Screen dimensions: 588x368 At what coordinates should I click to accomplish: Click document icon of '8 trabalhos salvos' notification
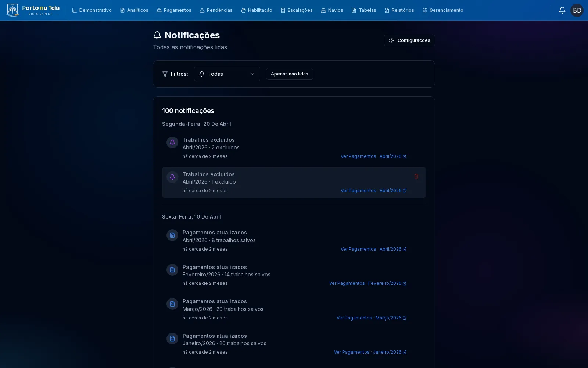pyautogui.click(x=172, y=235)
